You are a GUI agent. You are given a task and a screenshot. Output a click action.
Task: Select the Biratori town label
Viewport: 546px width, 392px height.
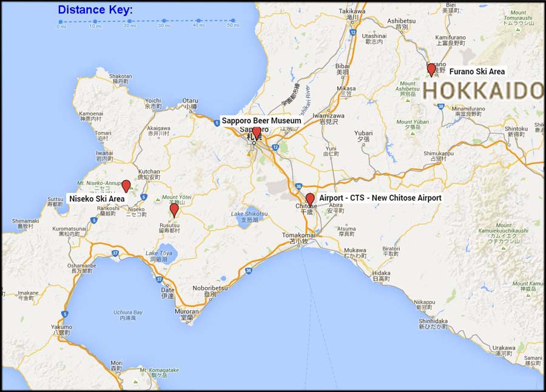coord(391,251)
